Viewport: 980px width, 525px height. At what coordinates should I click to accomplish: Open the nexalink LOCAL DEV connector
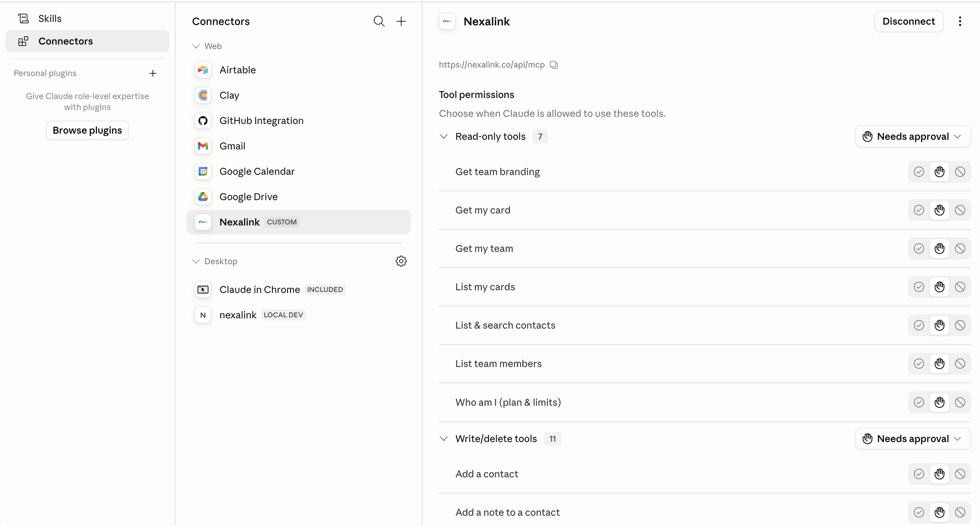(299, 315)
